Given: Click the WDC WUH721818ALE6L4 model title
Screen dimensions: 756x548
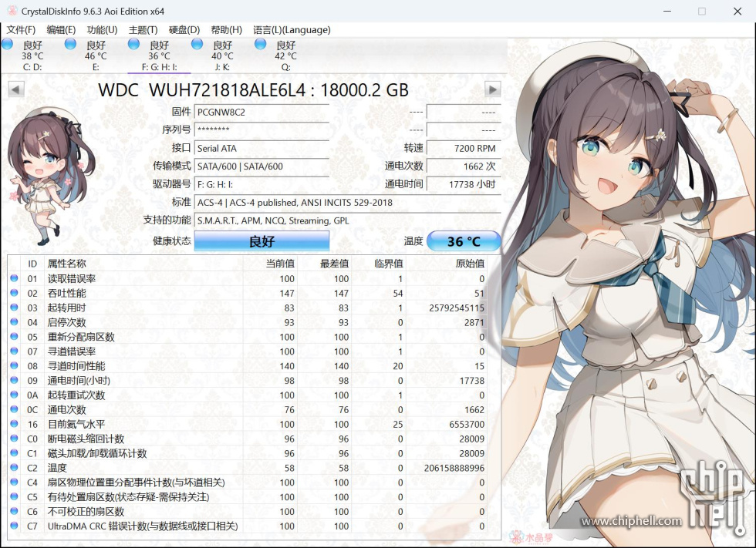Looking at the screenshot, I should [x=253, y=90].
